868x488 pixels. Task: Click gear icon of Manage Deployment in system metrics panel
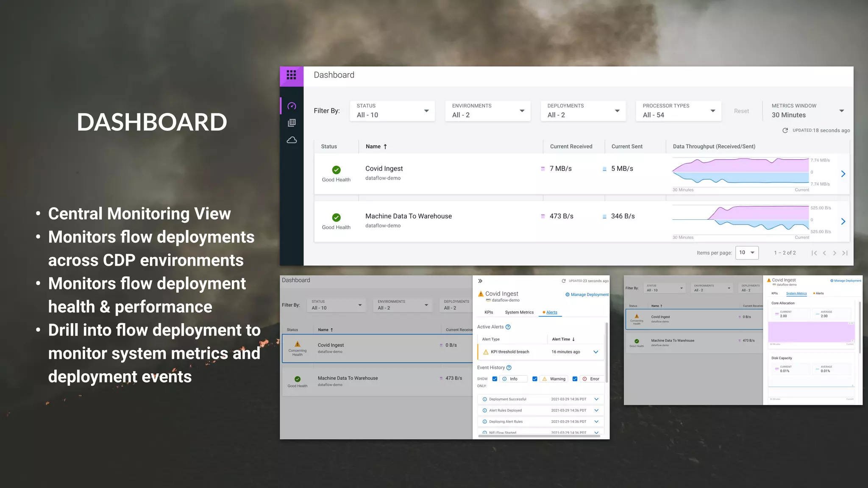click(x=832, y=280)
